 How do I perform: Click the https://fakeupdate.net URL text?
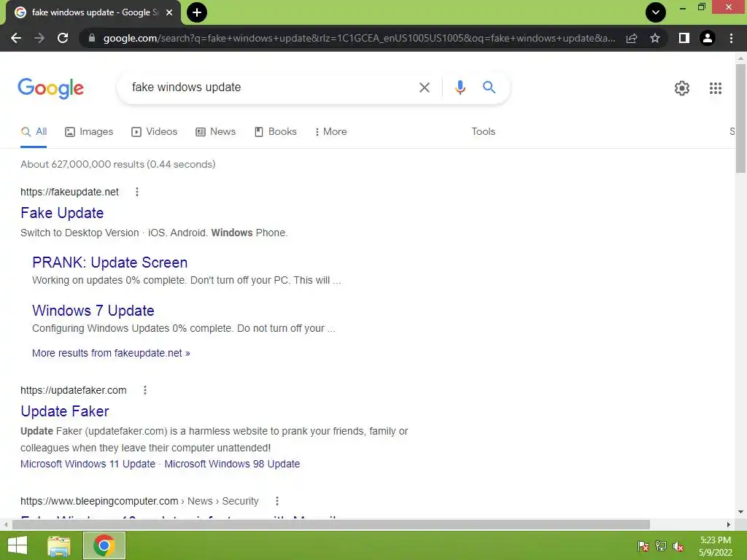[x=69, y=192]
